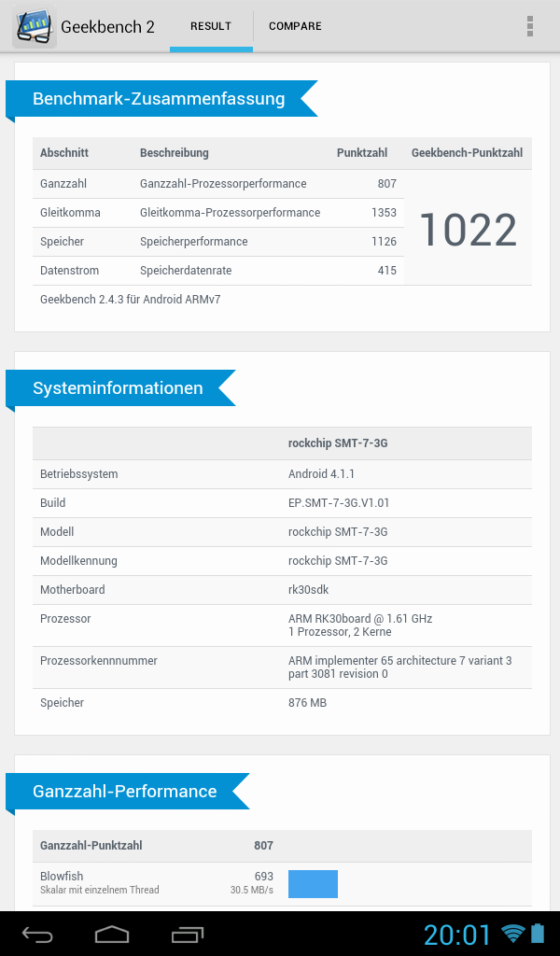Switch to the COMPARE tab
This screenshot has width=560, height=956.
[295, 26]
